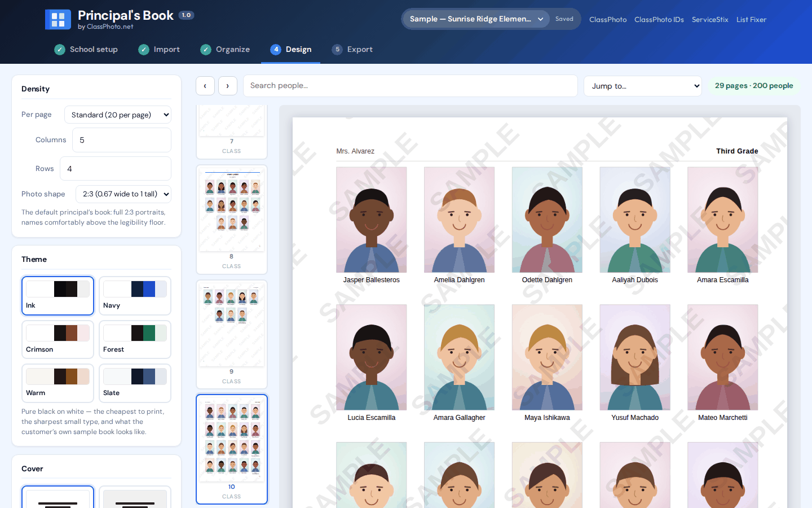
Task: Choose the first cover style option
Action: (x=58, y=497)
